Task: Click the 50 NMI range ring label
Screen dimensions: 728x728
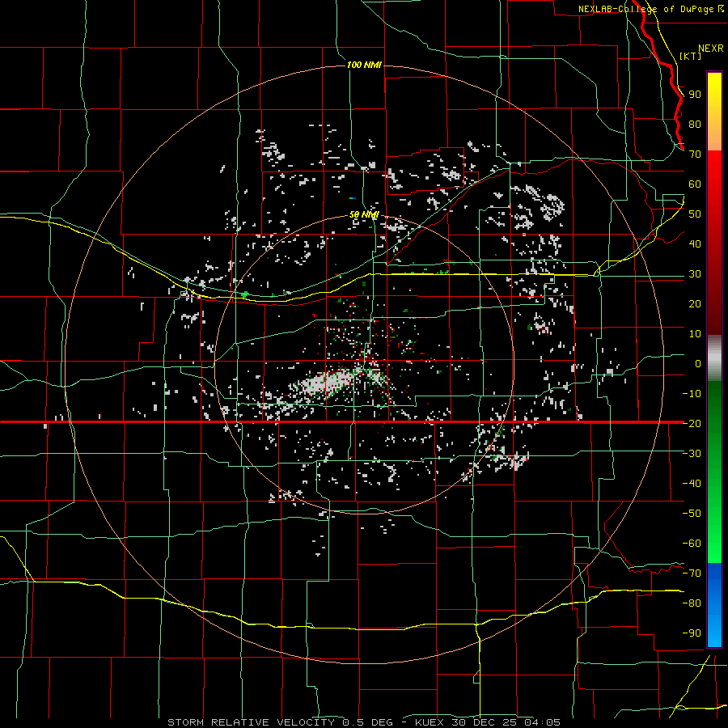Action: (364, 214)
